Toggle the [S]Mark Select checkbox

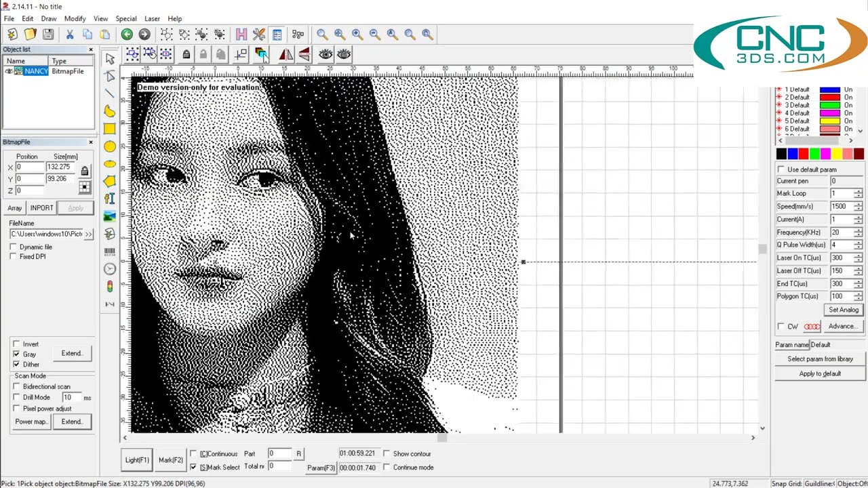(194, 468)
